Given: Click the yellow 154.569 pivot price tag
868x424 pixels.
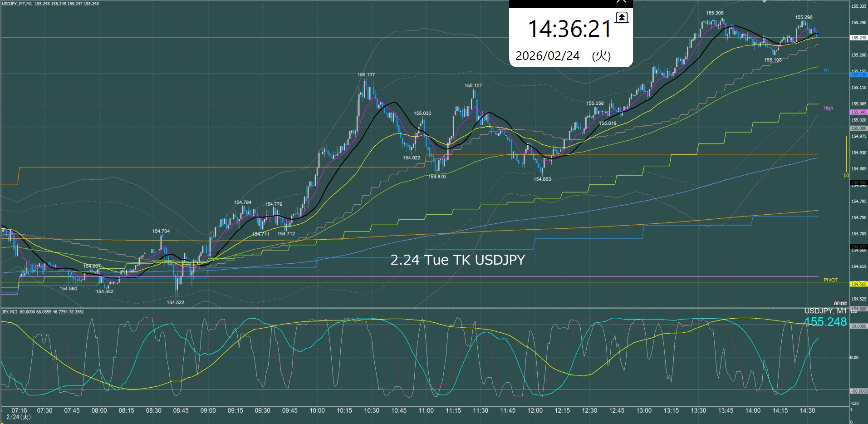Looking at the screenshot, I should coord(858,284).
